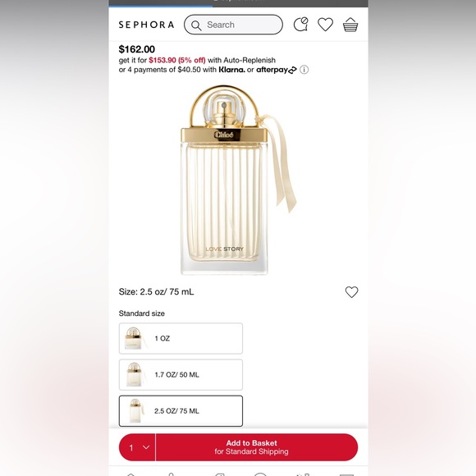Click the $153.90 (5% off) price
The width and height of the screenshot is (476, 476).
177,60
